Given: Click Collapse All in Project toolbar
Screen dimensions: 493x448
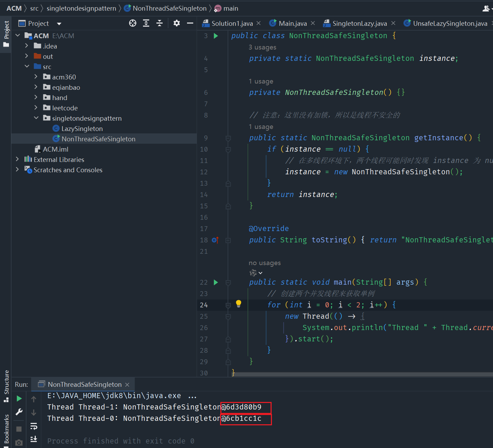Looking at the screenshot, I should pyautogui.click(x=160, y=23).
